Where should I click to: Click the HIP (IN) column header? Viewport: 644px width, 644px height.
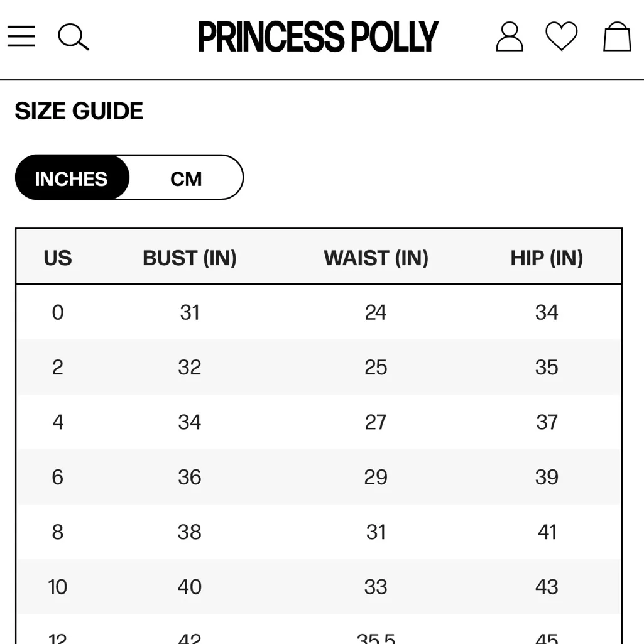point(547,258)
